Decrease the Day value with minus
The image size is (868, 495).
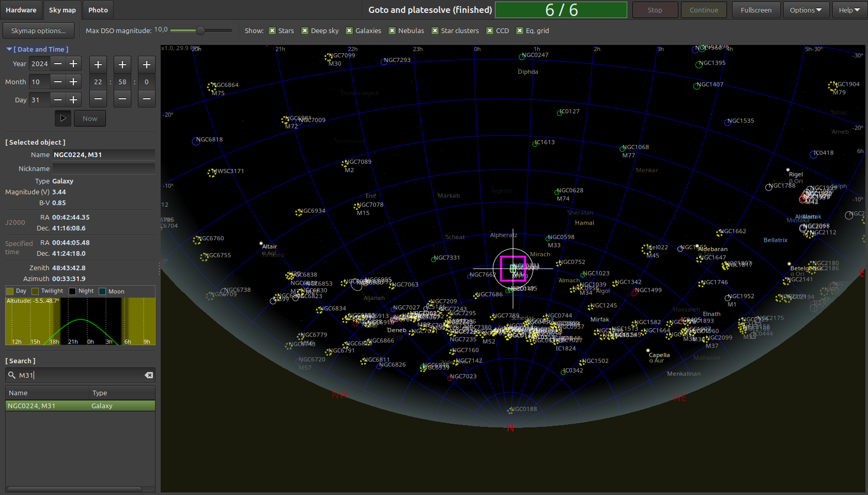[x=58, y=100]
